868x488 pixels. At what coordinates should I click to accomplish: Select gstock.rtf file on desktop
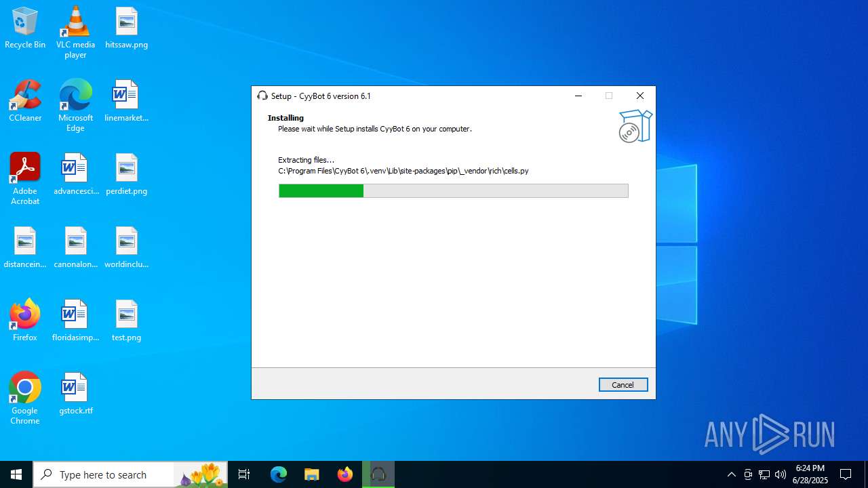click(75, 394)
